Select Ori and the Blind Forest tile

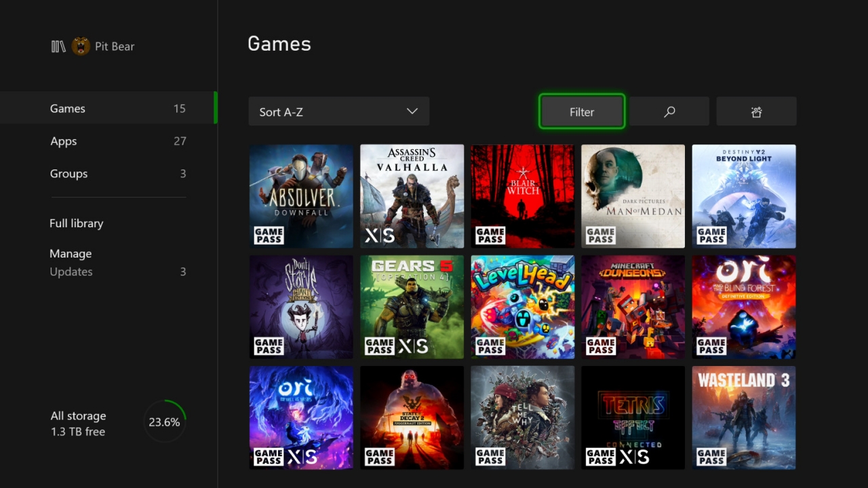pos(744,307)
